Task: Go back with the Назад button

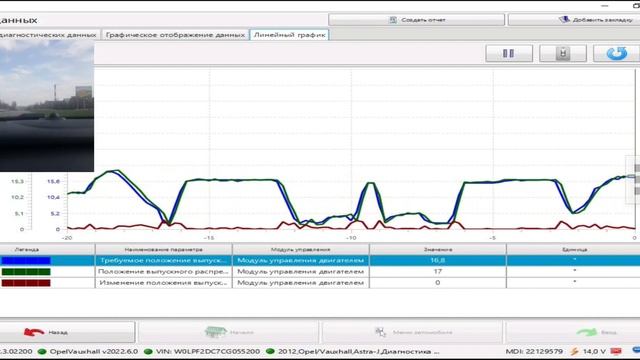Action: (67, 332)
